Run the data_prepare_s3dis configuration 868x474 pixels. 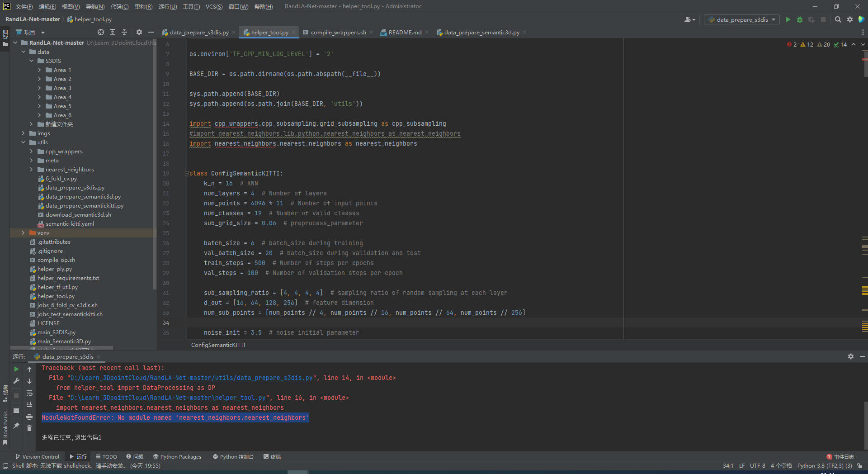pyautogui.click(x=788, y=19)
